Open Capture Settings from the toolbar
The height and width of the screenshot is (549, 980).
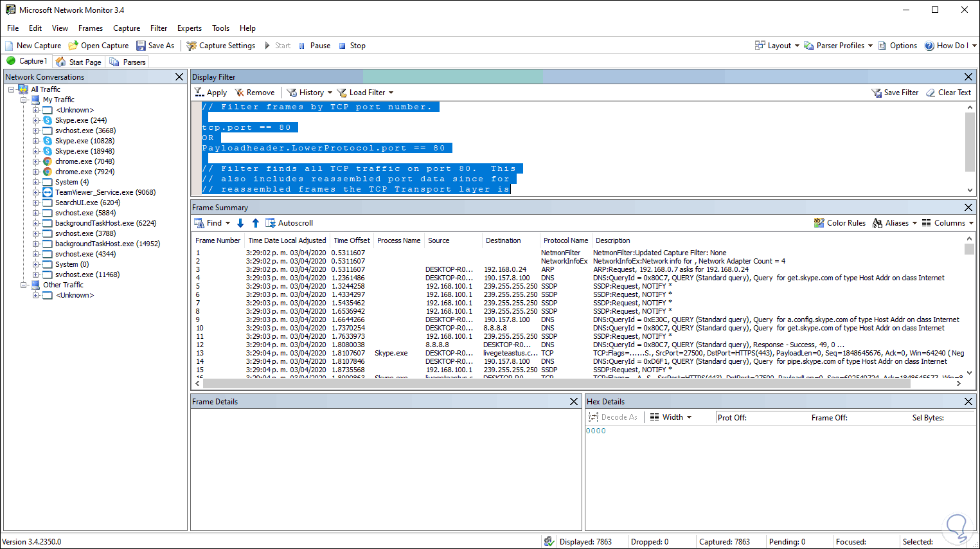point(221,46)
